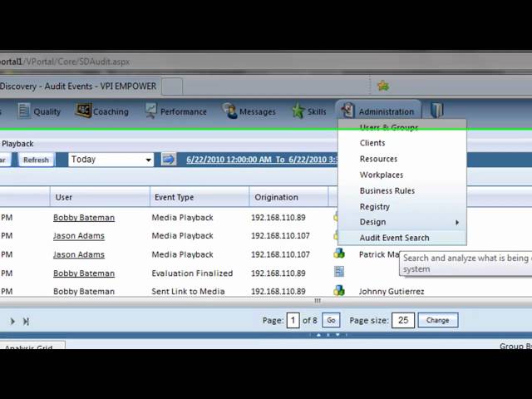Image resolution: width=532 pixels, height=399 pixels.
Task: Click 192.168.110.107 in the second row
Action: tap(280, 236)
